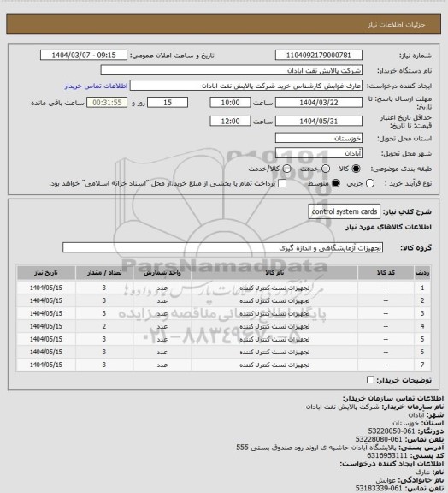Select item name in table row 7
The image size is (448, 493).
point(274,365)
